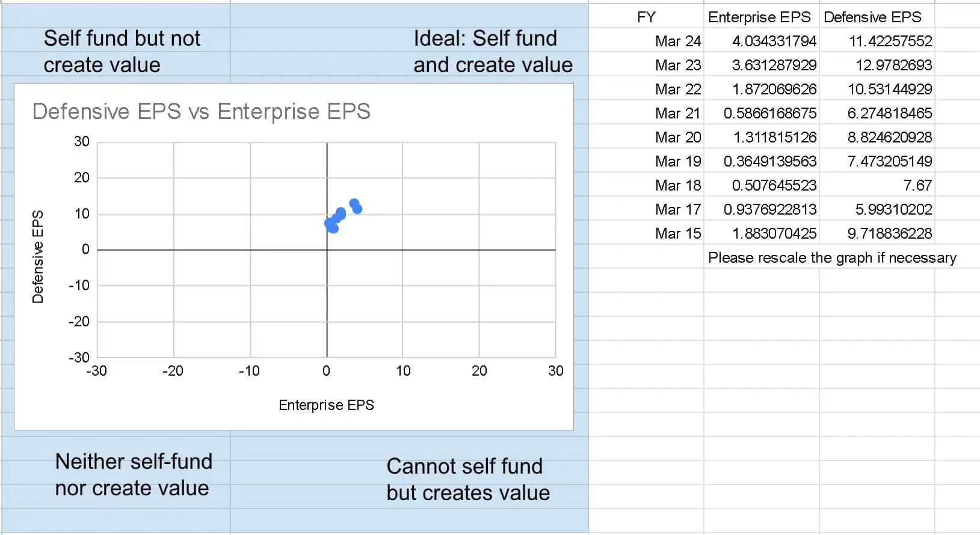The height and width of the screenshot is (535, 980).
Task: Click the Mar 15 row label cell
Action: [646, 233]
